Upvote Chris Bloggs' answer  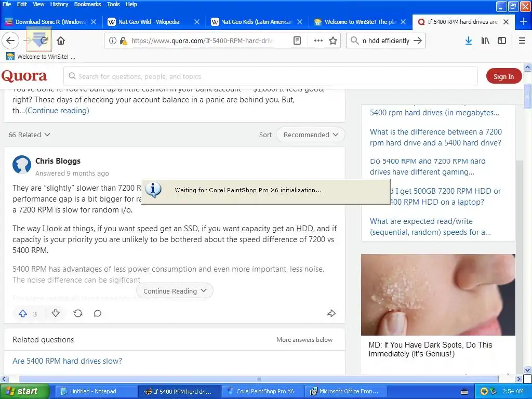pos(23,313)
